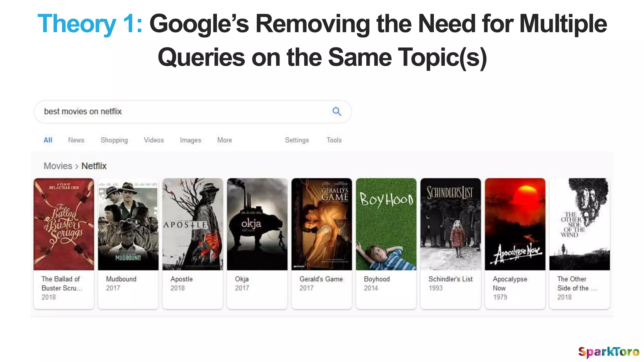Click the Tools button
This screenshot has height=362, width=644.
tap(334, 140)
